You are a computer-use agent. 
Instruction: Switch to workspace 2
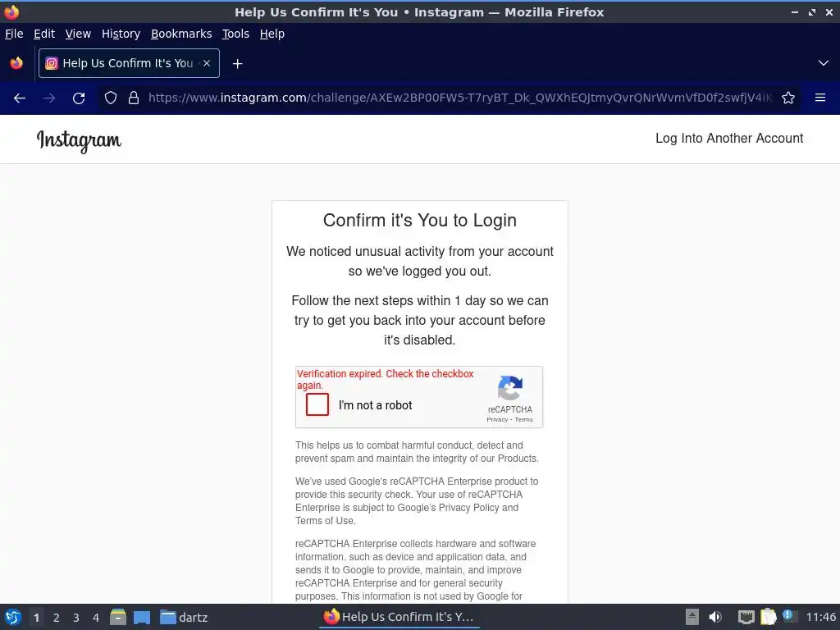(57, 618)
